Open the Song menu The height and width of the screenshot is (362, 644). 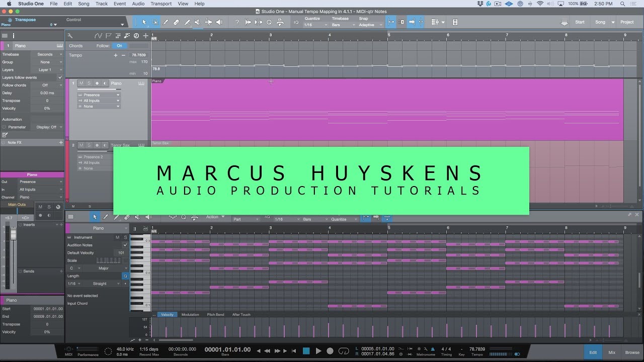(84, 4)
